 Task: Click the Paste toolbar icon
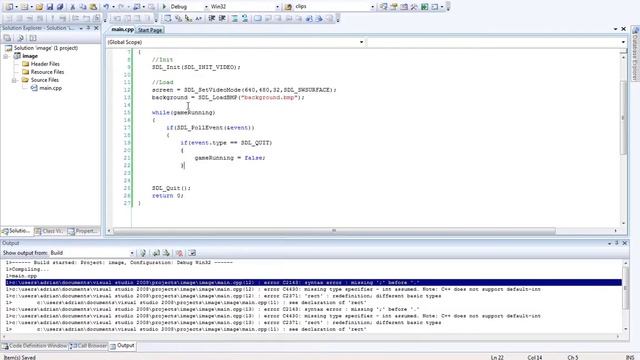point(93,7)
